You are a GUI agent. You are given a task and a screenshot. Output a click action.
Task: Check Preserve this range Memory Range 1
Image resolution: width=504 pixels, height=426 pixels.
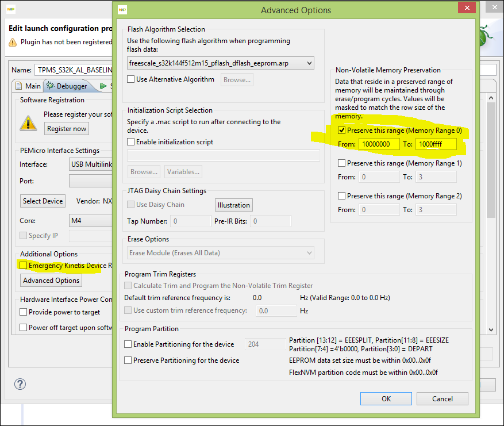tap(342, 163)
